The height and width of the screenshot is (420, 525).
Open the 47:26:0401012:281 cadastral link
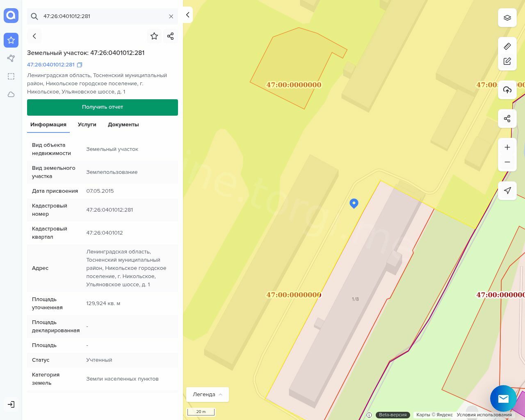(x=51, y=65)
